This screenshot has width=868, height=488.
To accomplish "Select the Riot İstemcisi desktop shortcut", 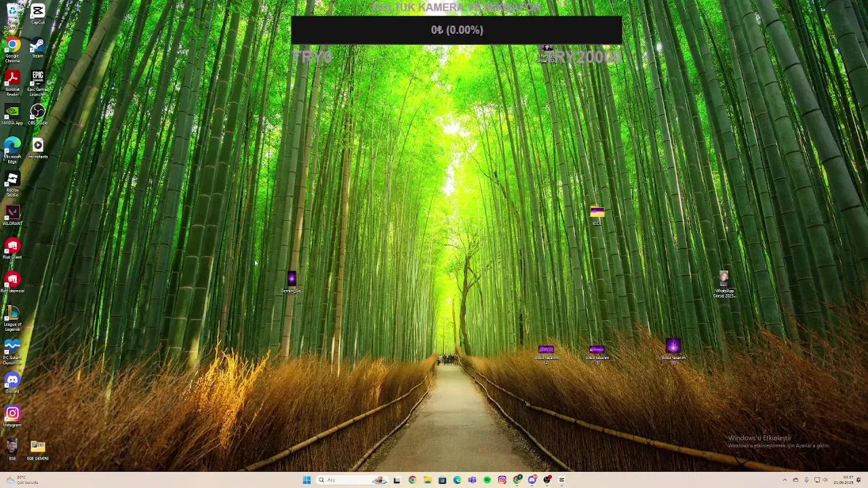I will tap(12, 283).
